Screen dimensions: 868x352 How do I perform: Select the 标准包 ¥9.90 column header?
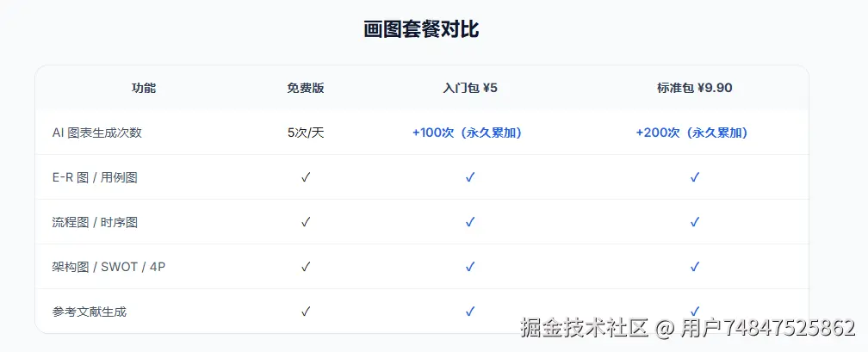tap(695, 88)
